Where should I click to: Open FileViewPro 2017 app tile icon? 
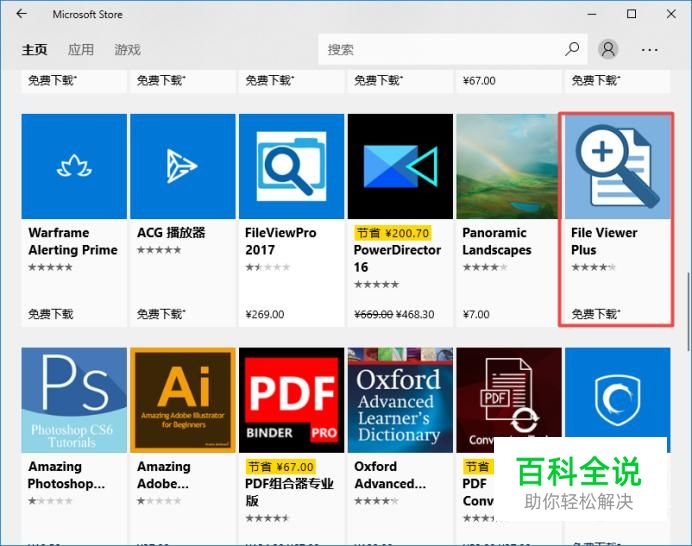[x=291, y=166]
